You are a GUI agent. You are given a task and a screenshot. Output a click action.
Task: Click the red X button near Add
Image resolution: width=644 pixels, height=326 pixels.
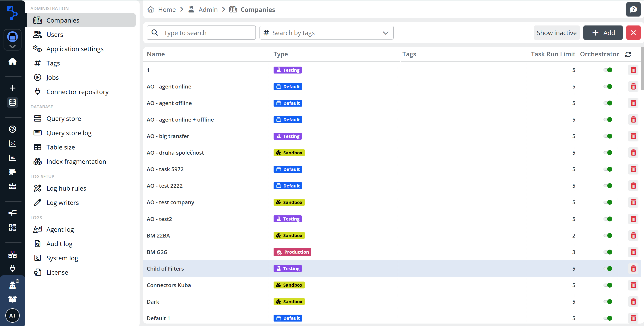[x=633, y=33]
